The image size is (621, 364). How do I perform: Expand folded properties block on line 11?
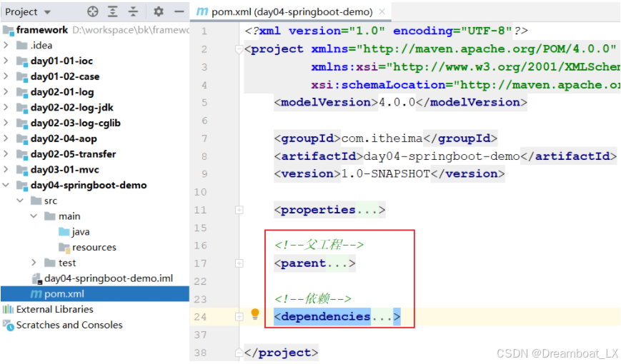tap(239, 210)
